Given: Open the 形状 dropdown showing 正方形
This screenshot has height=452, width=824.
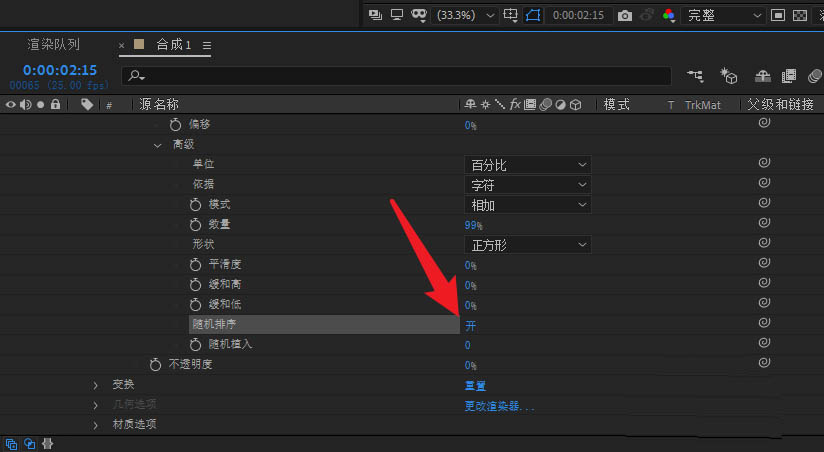Looking at the screenshot, I should tap(529, 245).
